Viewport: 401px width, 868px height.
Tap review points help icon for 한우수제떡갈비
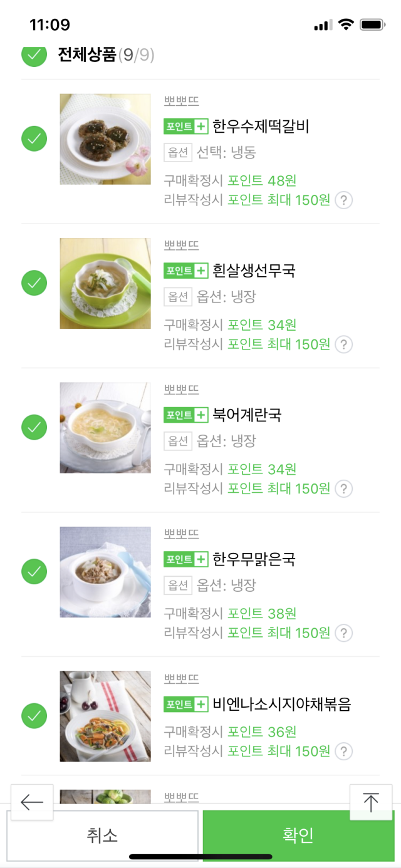pos(343,200)
